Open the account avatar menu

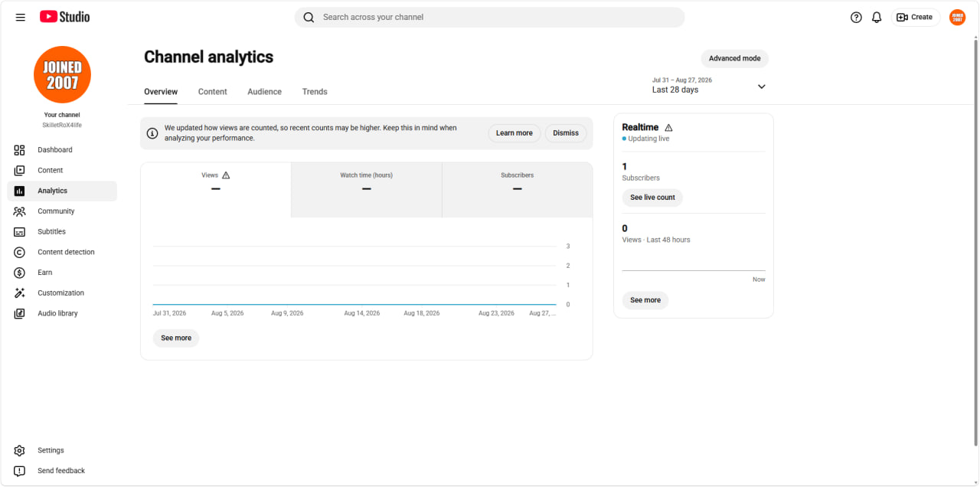point(957,17)
